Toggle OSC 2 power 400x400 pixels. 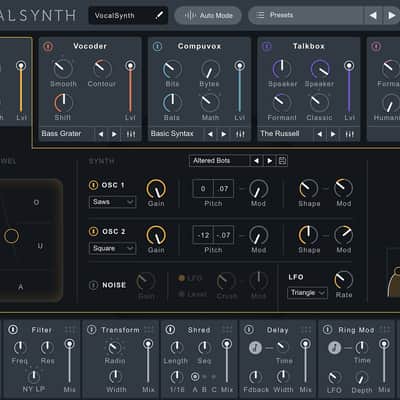pyautogui.click(x=93, y=231)
